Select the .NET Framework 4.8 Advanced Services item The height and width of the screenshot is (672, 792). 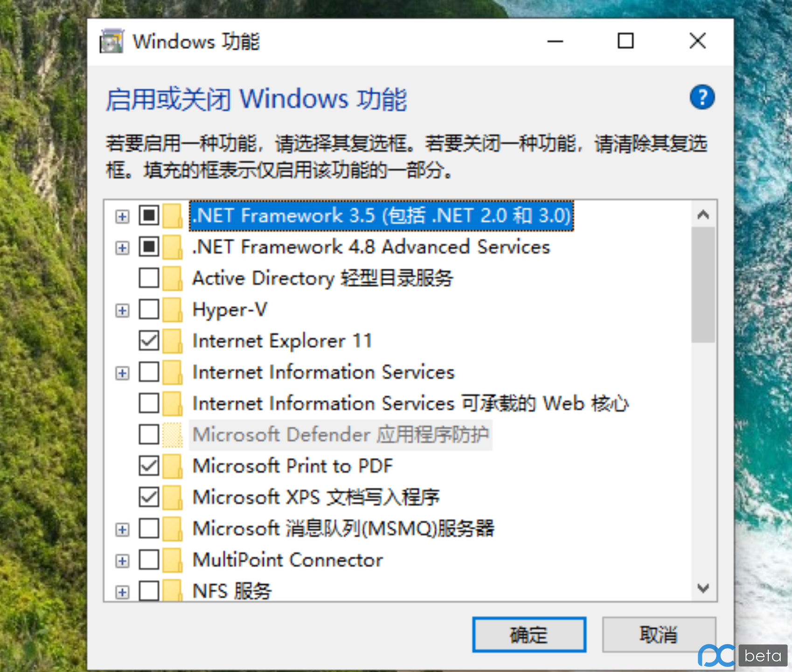(x=371, y=247)
